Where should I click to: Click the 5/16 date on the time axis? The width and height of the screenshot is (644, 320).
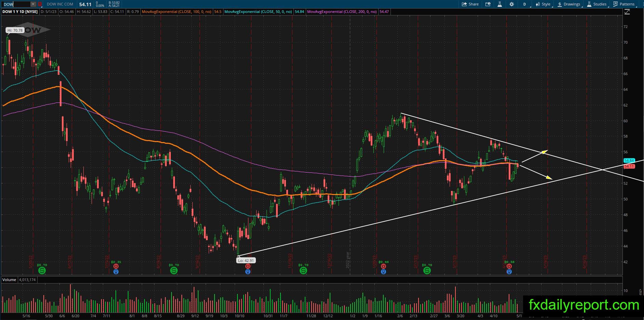pyautogui.click(x=26, y=316)
